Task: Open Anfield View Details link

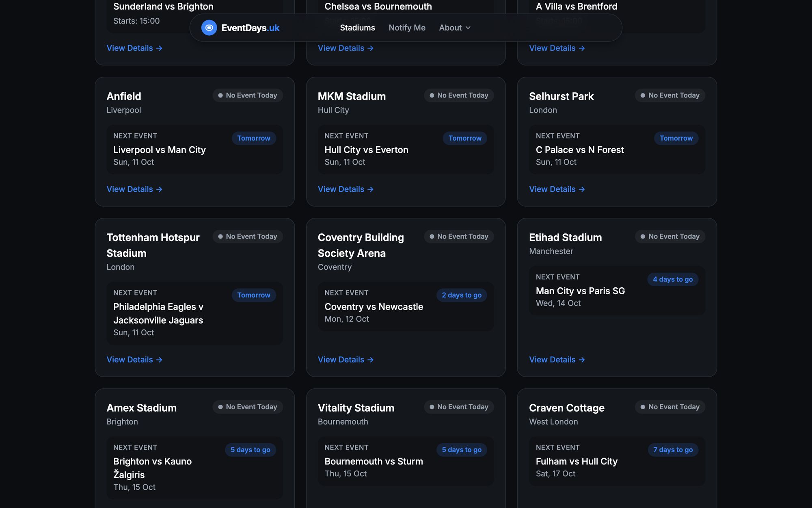Action: click(x=134, y=189)
